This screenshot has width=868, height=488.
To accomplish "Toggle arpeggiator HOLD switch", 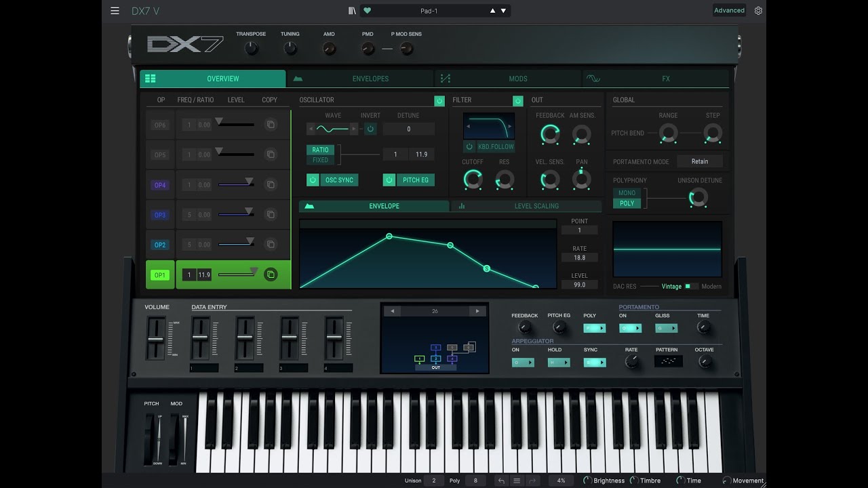I will click(559, 363).
